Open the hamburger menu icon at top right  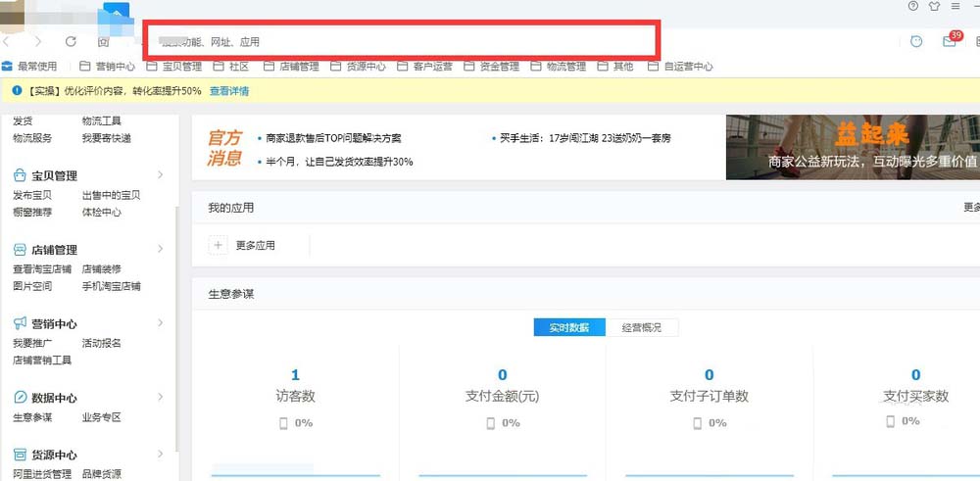pos(955,6)
